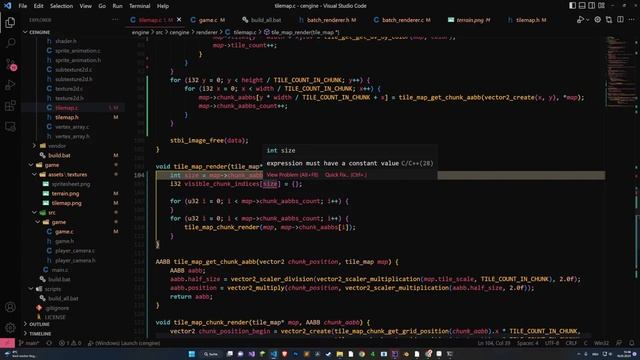640x360 pixels.
Task: Close the tilemap.c editor tab
Action: point(179,20)
